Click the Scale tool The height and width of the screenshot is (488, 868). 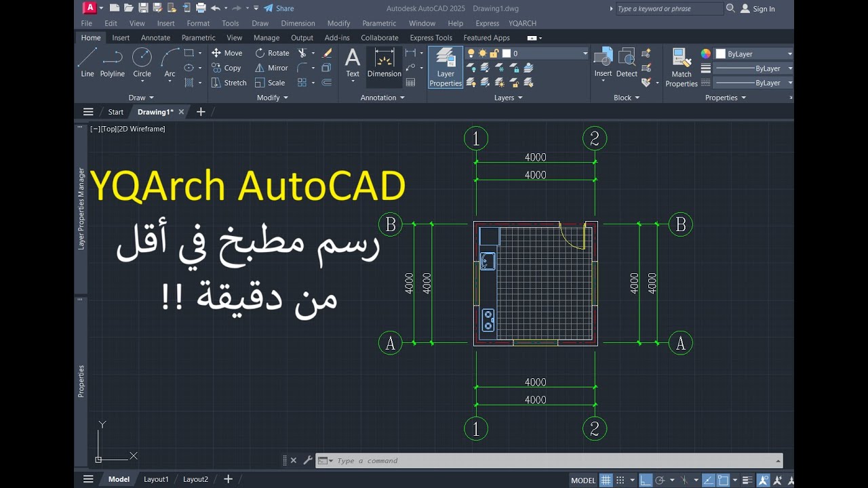(270, 83)
